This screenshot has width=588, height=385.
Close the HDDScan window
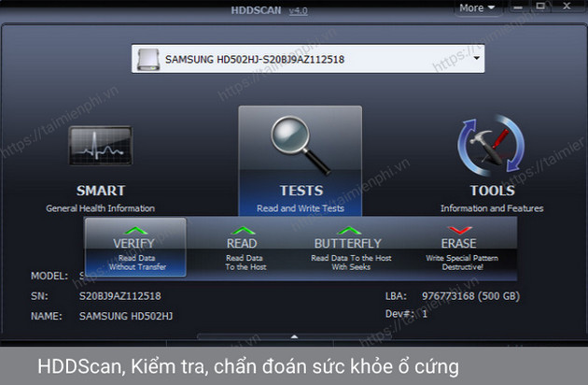point(567,6)
